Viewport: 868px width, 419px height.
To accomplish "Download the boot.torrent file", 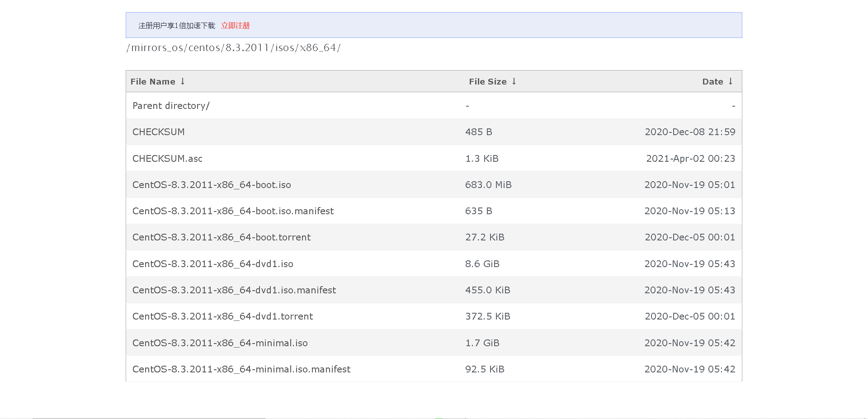I will pos(222,237).
